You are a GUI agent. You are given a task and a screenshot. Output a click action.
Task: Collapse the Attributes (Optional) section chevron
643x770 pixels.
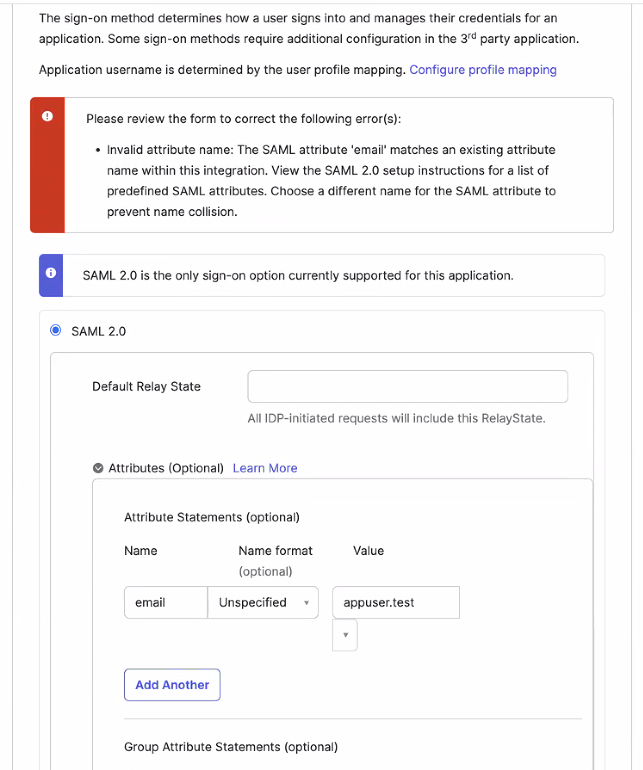pyautogui.click(x=98, y=468)
